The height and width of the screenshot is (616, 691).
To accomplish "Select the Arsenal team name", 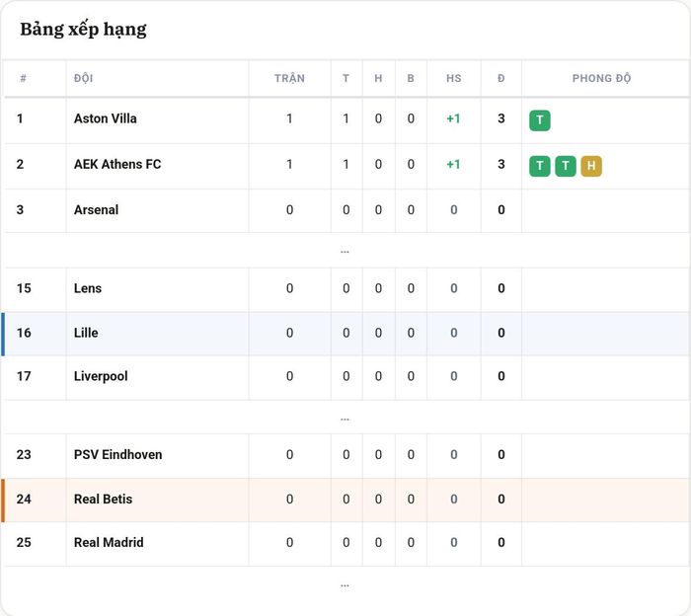I will tap(96, 209).
